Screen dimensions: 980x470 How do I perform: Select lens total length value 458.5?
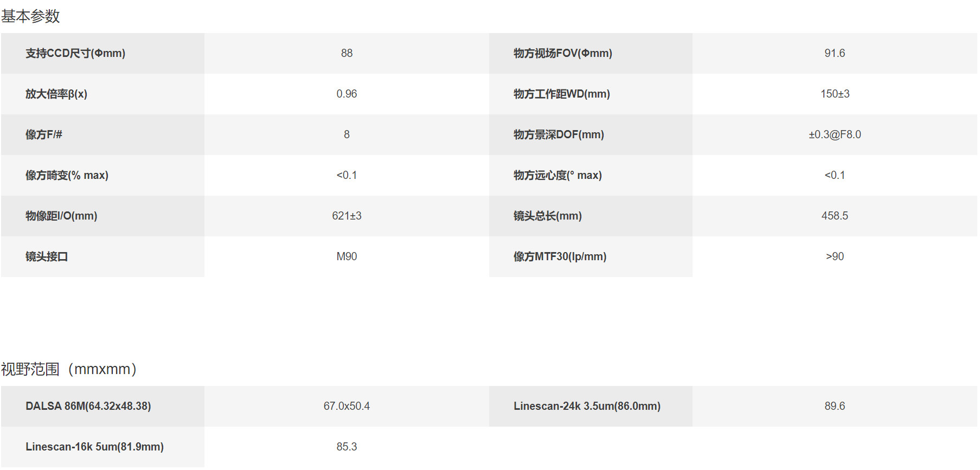pyautogui.click(x=835, y=216)
